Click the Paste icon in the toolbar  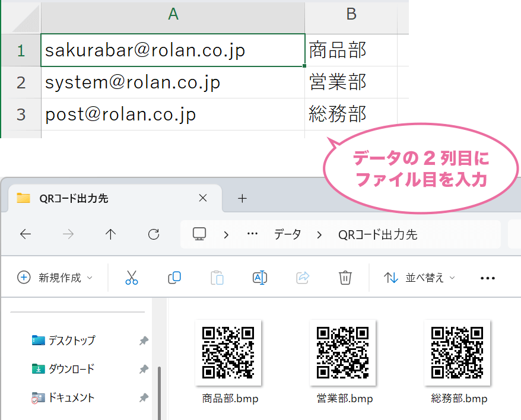click(217, 278)
